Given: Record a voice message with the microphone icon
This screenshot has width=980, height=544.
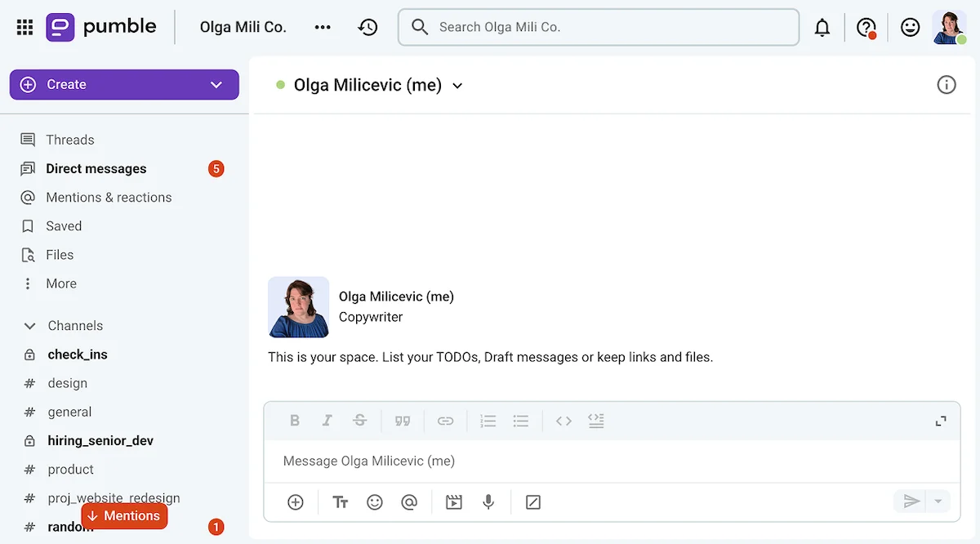Looking at the screenshot, I should point(488,502).
